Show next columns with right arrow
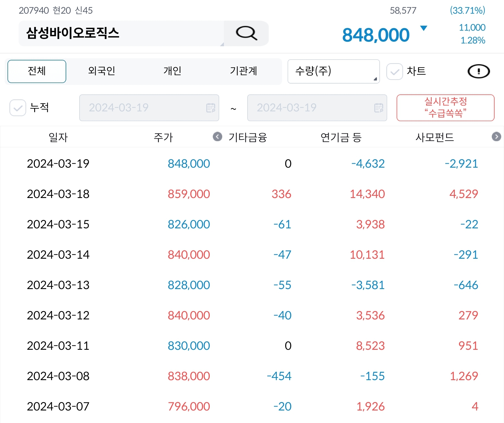This screenshot has width=504, height=423. coord(496,137)
